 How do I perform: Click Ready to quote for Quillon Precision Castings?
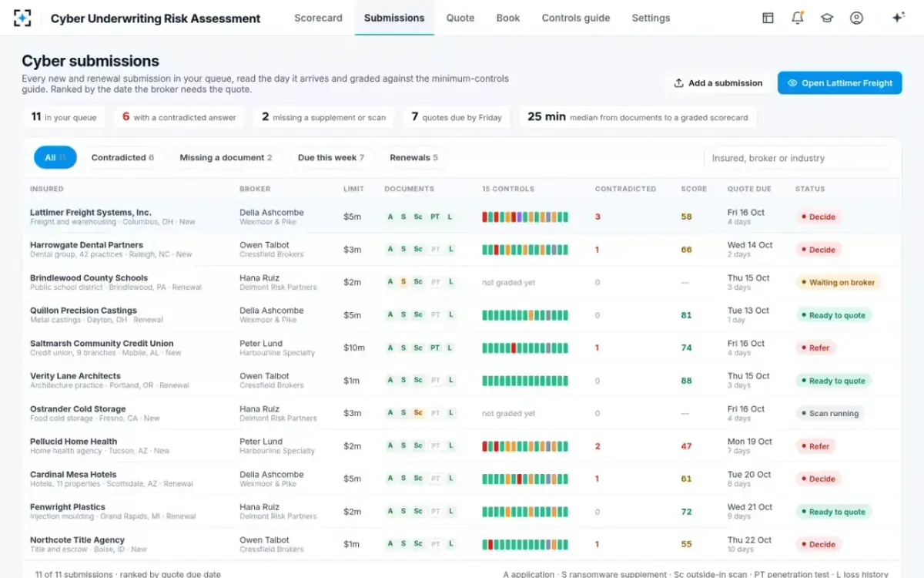pos(833,315)
